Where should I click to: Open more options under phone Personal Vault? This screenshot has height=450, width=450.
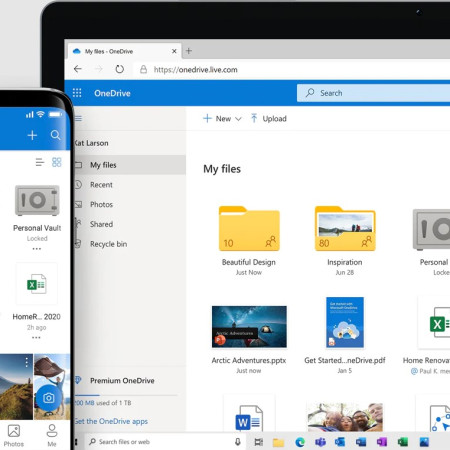pyautogui.click(x=37, y=249)
